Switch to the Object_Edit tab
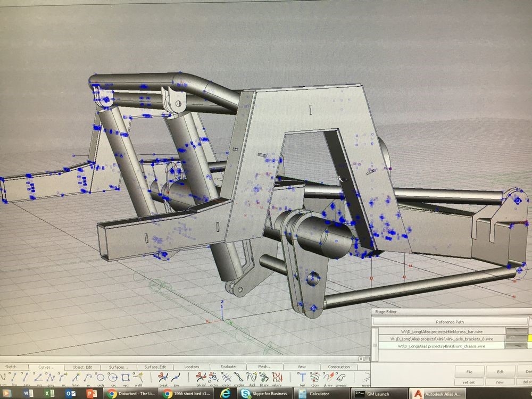Viewport: 532px width, 399px height. [82, 367]
